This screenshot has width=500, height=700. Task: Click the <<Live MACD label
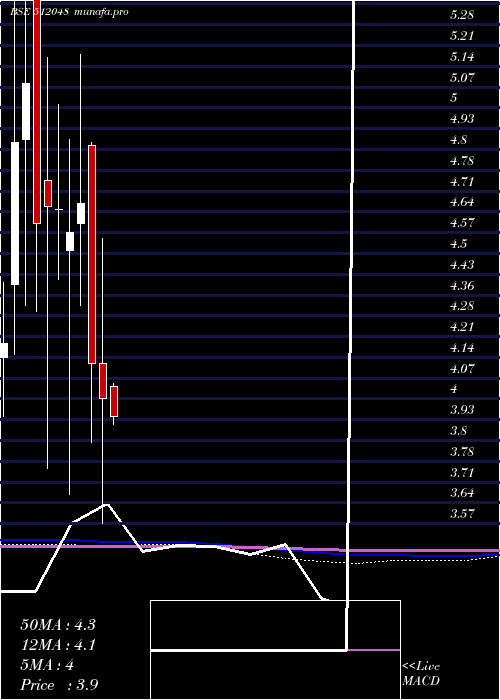421,674
